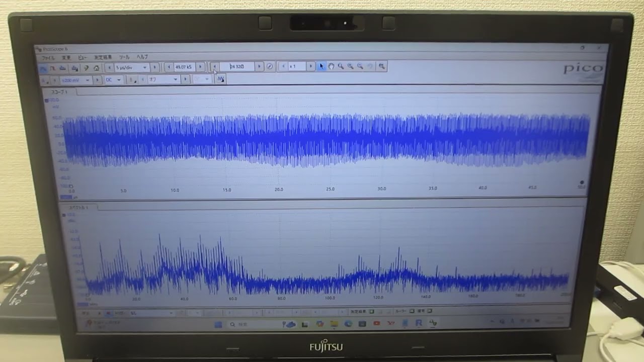Click the x 1 zoom factor field
This screenshot has height=362, width=644.
point(297,66)
